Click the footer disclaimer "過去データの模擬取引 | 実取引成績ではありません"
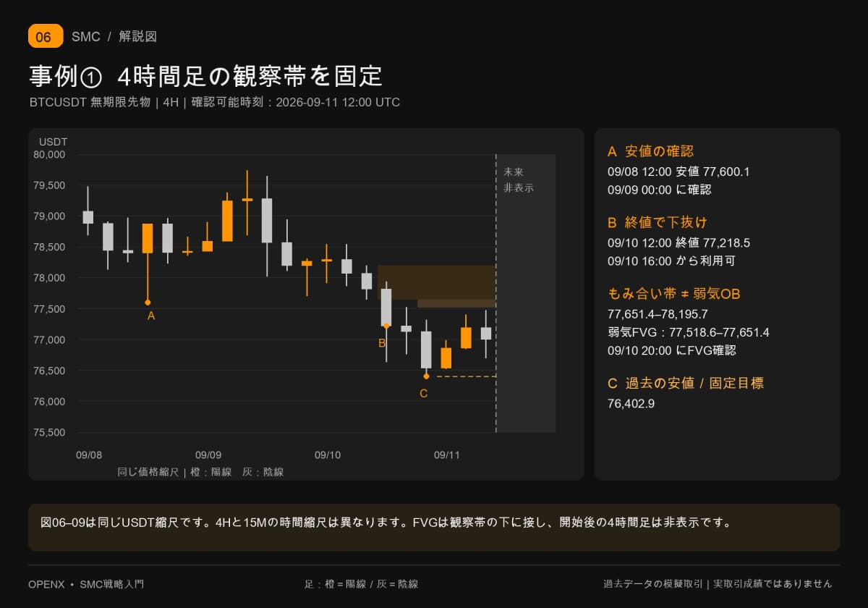This screenshot has width=868, height=608. (718, 583)
